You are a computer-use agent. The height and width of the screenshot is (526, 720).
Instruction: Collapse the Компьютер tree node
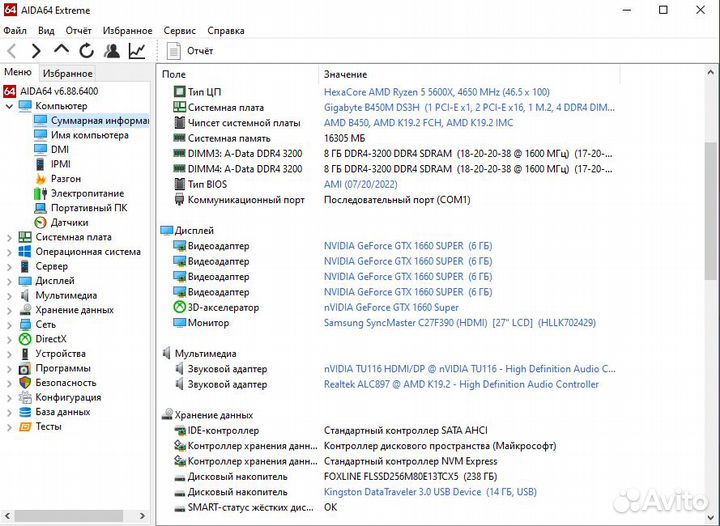(9, 106)
